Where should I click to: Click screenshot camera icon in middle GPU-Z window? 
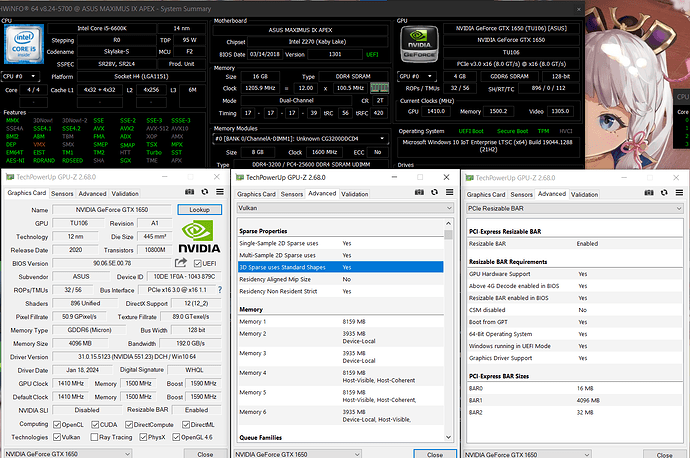419,192
